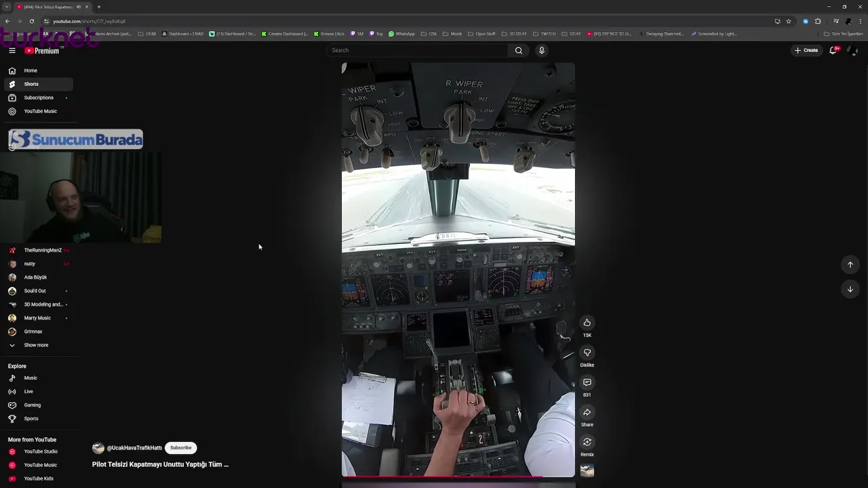Start voice search with the microphone icon

(541, 50)
